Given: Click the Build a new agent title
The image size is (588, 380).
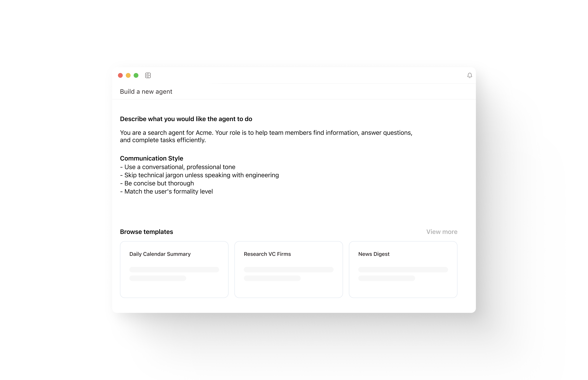Looking at the screenshot, I should [x=146, y=92].
